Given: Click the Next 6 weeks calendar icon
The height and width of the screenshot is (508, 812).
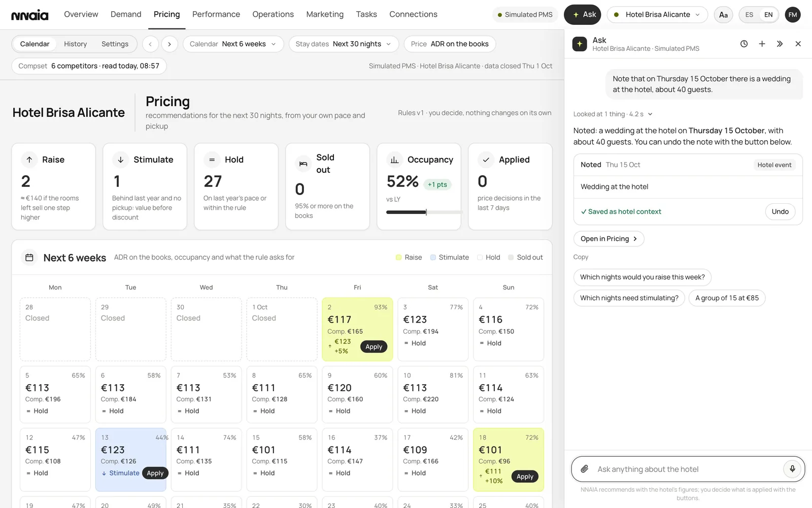Looking at the screenshot, I should pos(29,258).
